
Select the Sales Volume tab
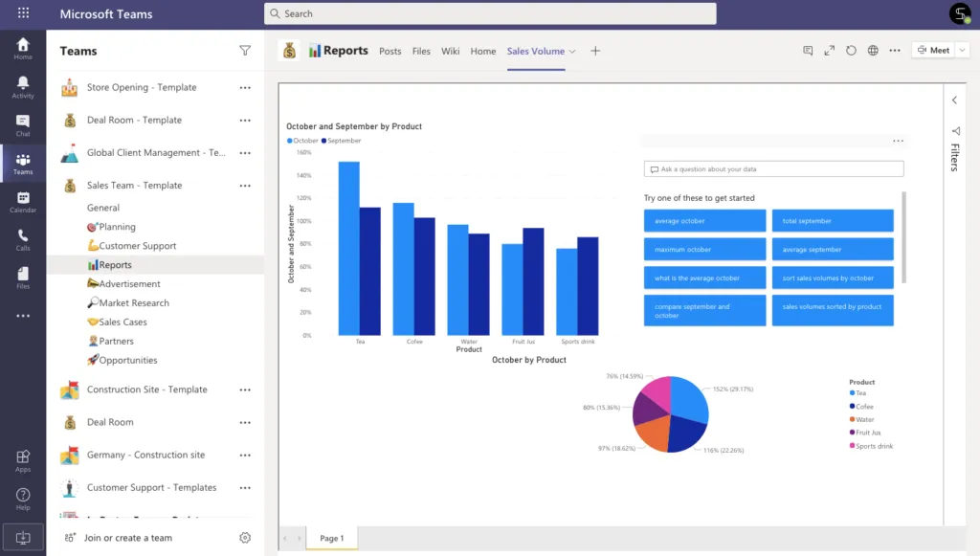click(536, 52)
